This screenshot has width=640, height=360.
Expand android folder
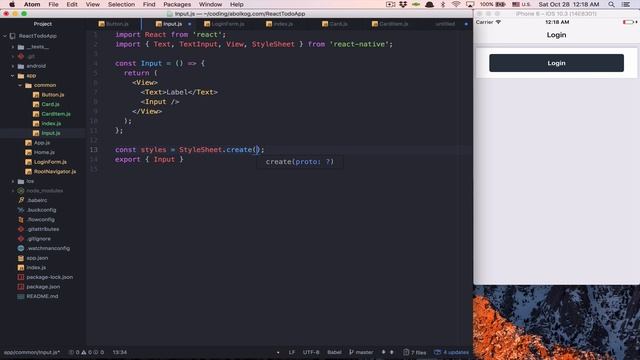point(13,66)
